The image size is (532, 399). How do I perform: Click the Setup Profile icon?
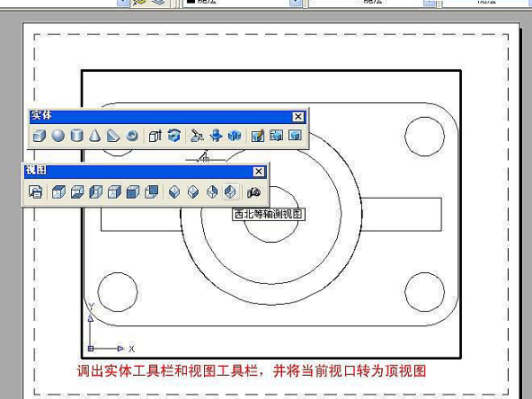click(295, 136)
